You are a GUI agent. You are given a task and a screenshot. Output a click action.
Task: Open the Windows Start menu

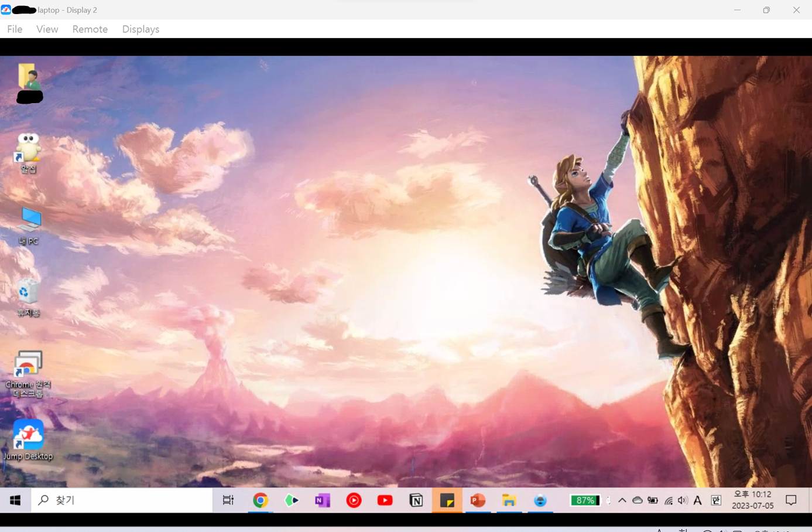click(x=15, y=500)
